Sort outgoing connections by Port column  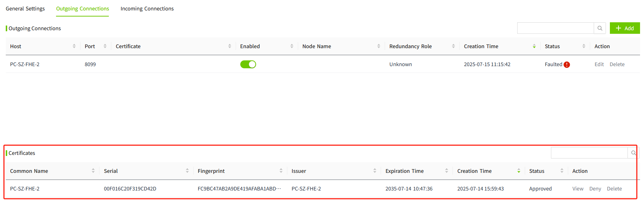[x=105, y=46]
